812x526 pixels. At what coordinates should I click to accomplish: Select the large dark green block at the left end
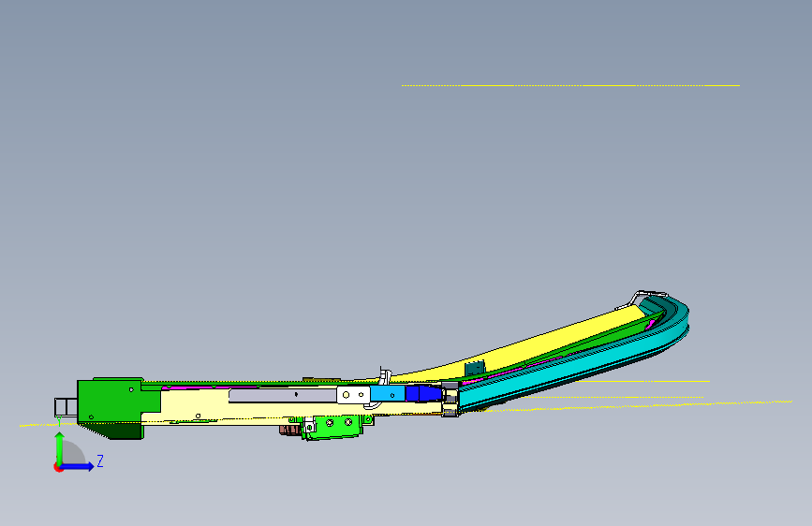click(111, 402)
